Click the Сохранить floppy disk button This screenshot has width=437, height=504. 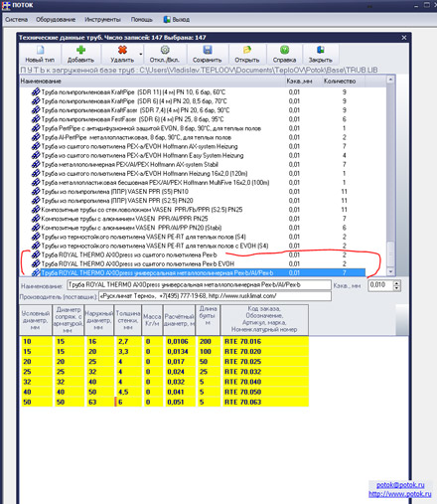click(208, 55)
